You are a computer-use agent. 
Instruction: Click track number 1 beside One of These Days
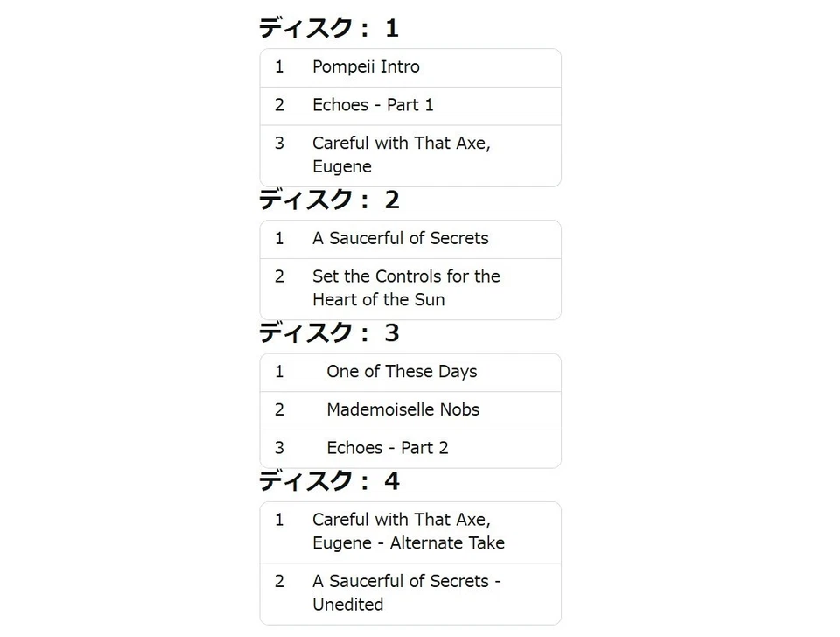coord(279,372)
